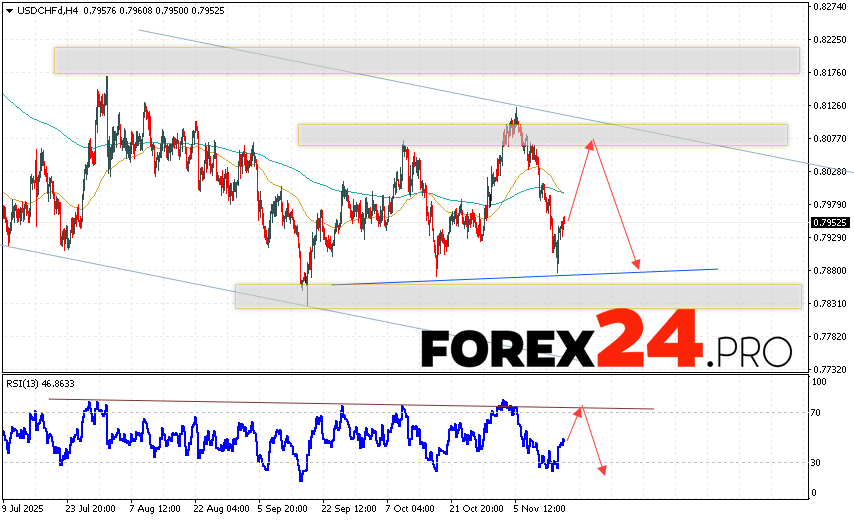Viewport: 854px width, 520px height.
Task: Select the downward red forecast arrowhead on price chart
Action: pos(637,264)
